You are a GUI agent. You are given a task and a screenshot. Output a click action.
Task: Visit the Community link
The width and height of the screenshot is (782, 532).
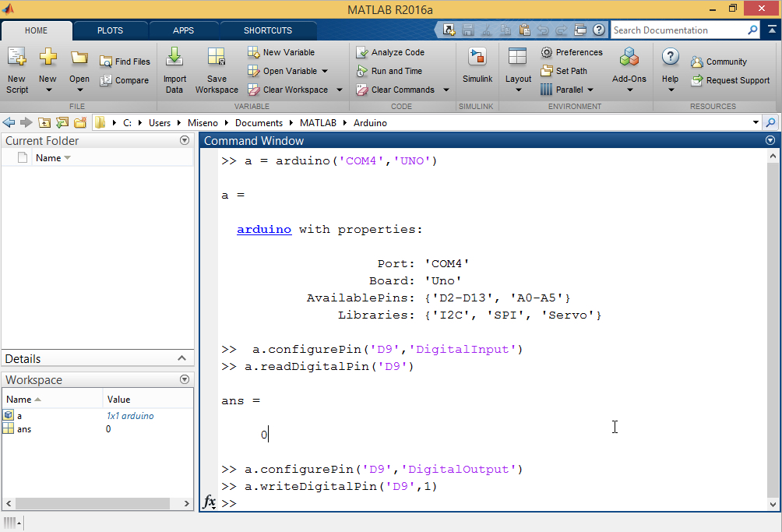[719, 62]
